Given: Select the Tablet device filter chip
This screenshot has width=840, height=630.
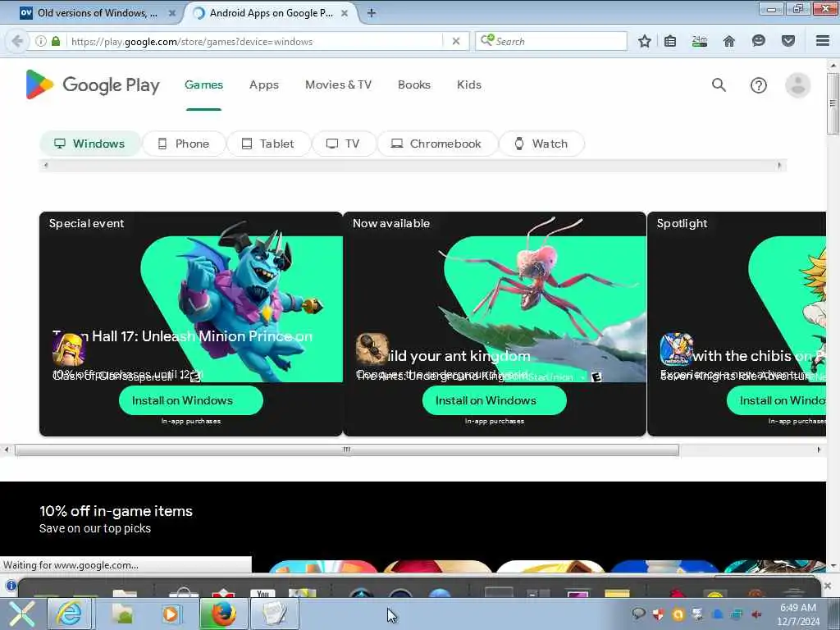Looking at the screenshot, I should click(x=268, y=144).
